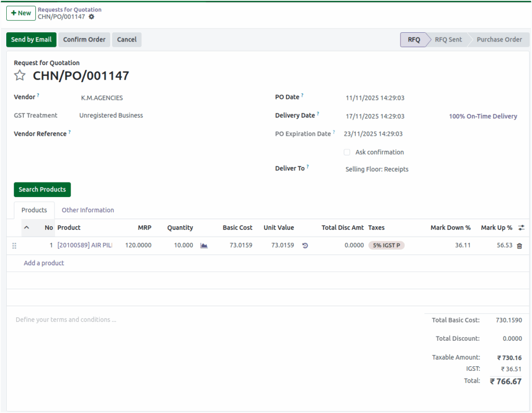Image resolution: width=532 pixels, height=413 pixels.
Task: Open the quantity forecast chart icon
Action: point(204,245)
